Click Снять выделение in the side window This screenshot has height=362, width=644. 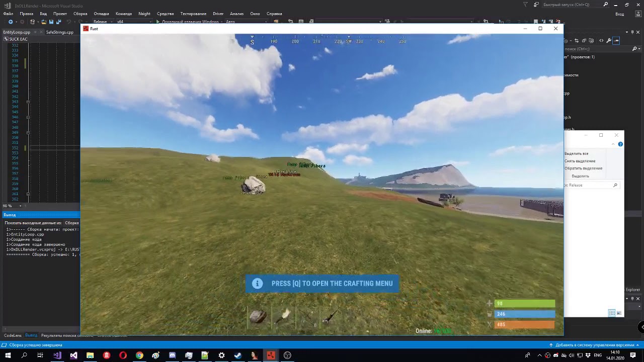click(580, 161)
